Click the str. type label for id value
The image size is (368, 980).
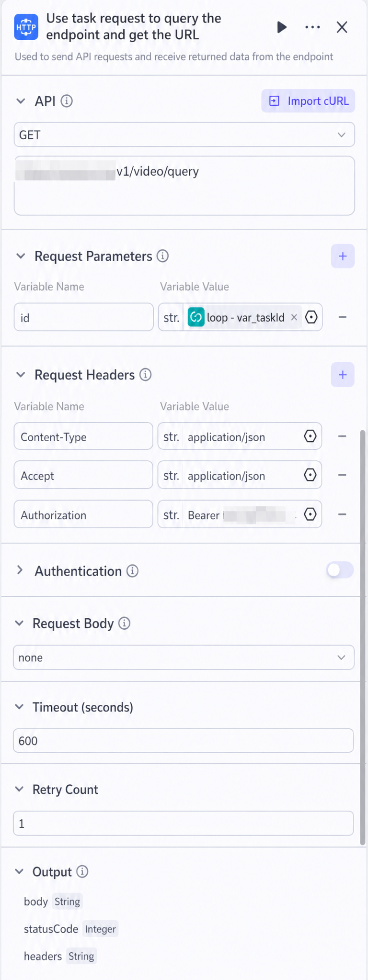coord(171,317)
